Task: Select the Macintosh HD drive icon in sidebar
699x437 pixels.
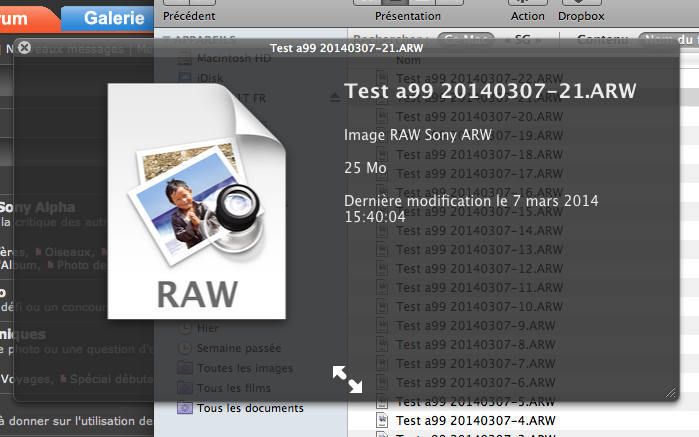Action: point(185,58)
